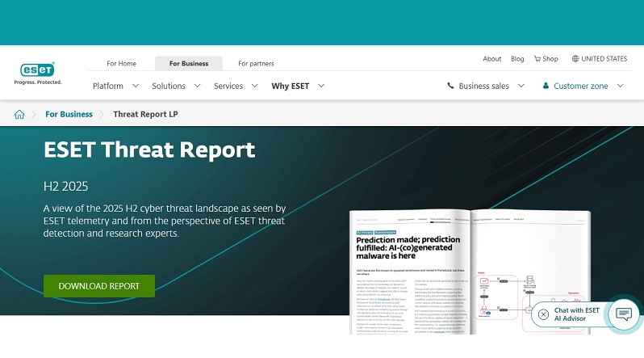The height and width of the screenshot is (358, 644).
Task: Click the Download Report button
Action: [99, 286]
